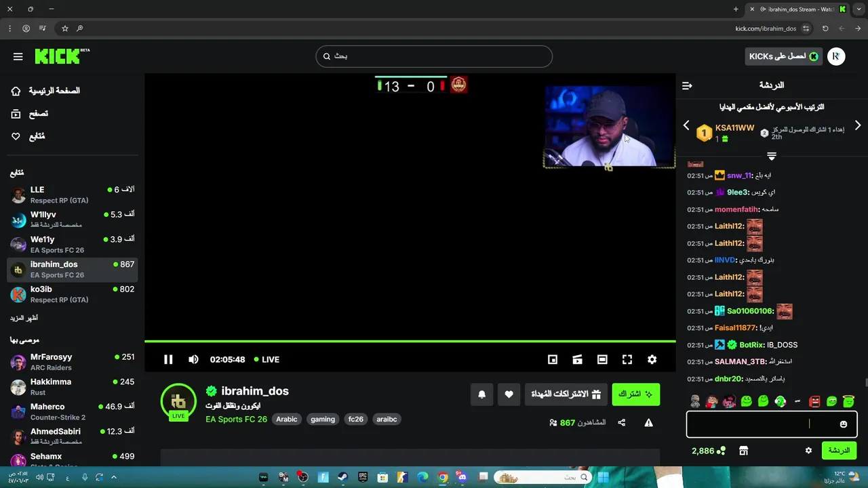Click the EA Sports FC 26 category link
This screenshot has height=488, width=868.
click(236, 419)
